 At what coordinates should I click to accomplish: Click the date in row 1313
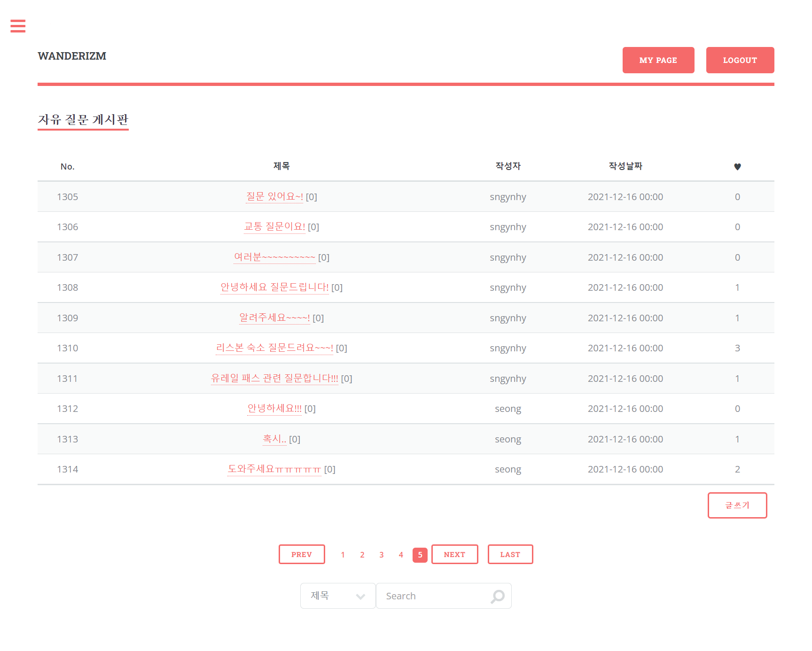(x=625, y=439)
